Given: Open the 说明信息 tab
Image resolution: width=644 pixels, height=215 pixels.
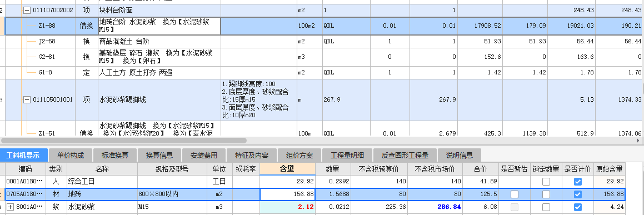Looking at the screenshot, I should click(460, 156).
